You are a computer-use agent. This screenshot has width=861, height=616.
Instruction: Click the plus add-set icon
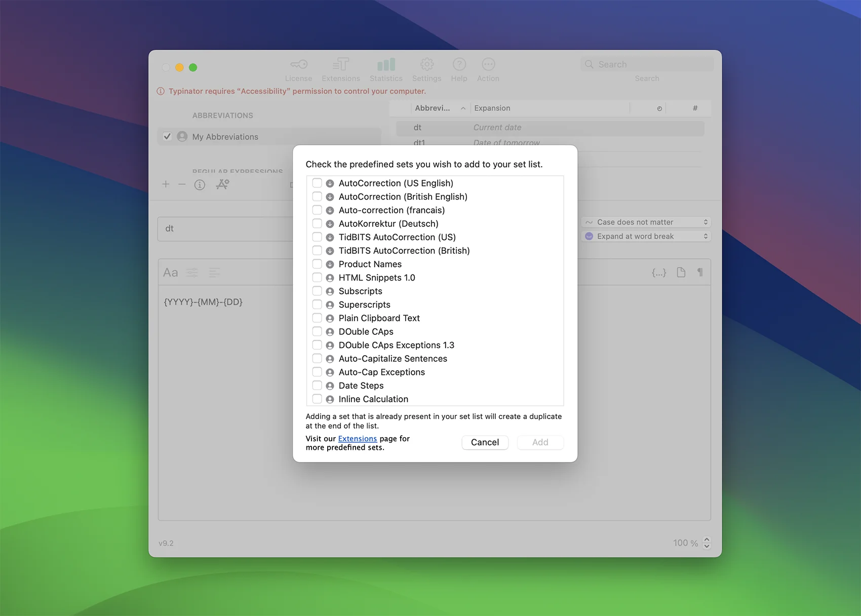[166, 184]
